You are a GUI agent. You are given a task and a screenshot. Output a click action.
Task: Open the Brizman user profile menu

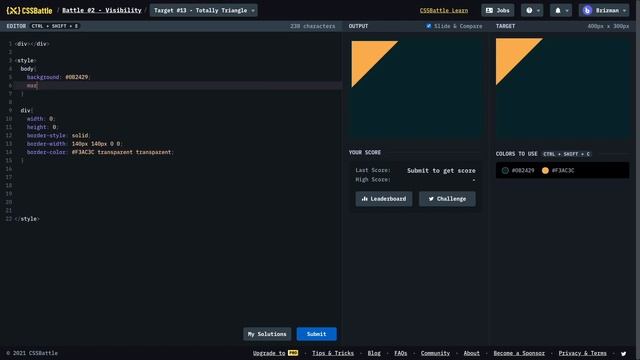(604, 10)
